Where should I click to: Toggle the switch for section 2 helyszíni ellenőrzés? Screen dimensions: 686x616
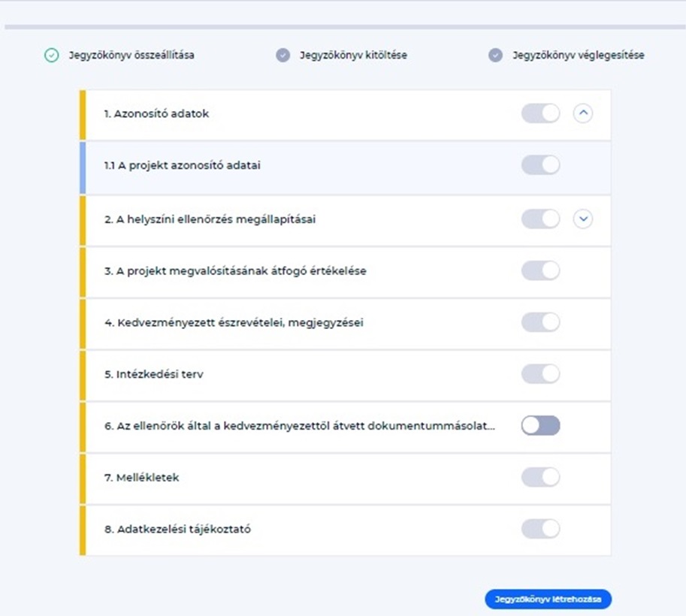(540, 219)
